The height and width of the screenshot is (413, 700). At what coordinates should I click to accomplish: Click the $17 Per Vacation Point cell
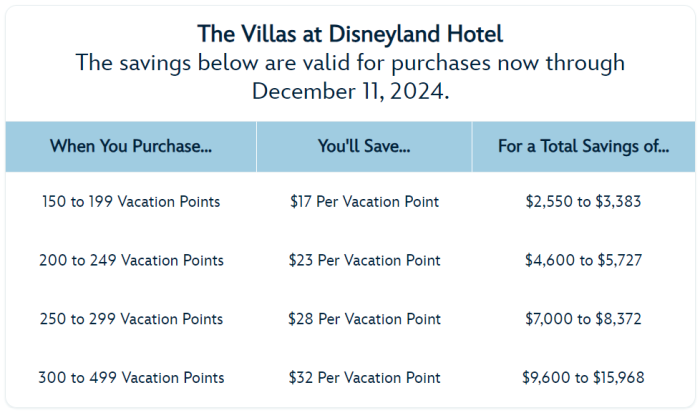click(x=364, y=201)
